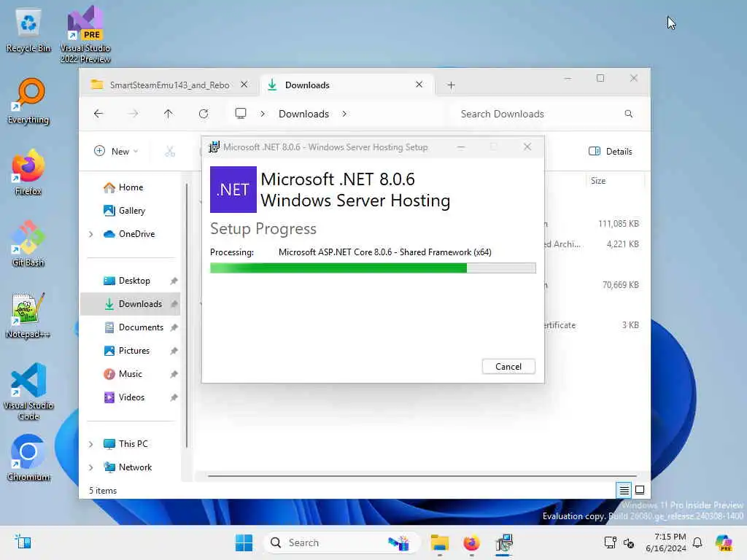Open the Git Bash desktop shortcut

(x=28, y=244)
